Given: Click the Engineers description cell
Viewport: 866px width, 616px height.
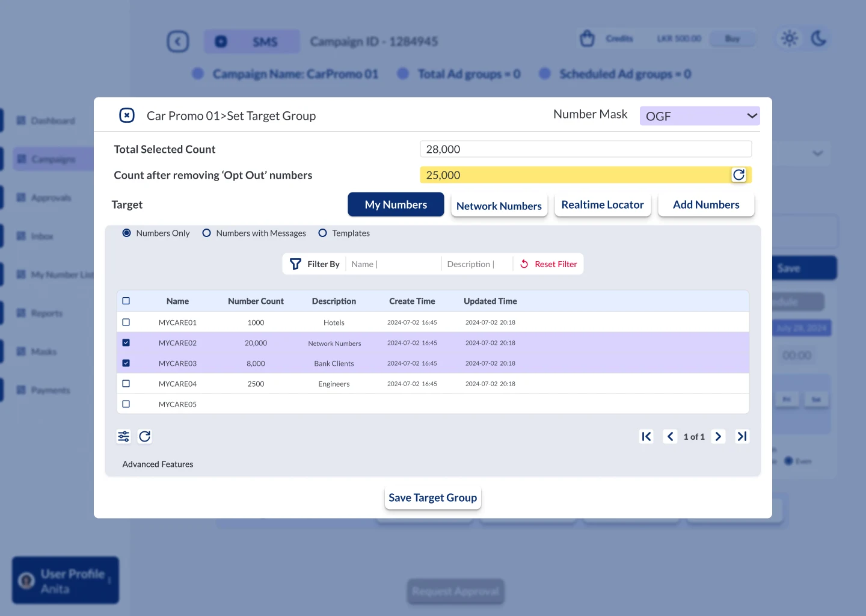Looking at the screenshot, I should click(334, 384).
